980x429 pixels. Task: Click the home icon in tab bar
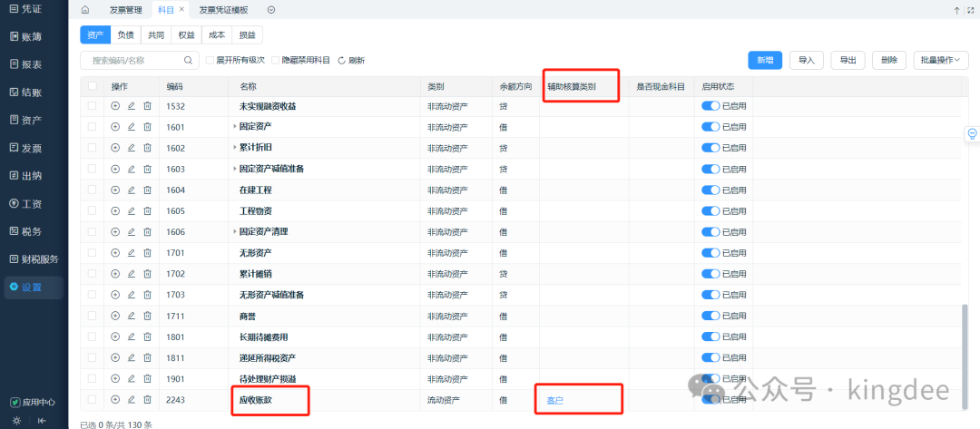point(85,10)
